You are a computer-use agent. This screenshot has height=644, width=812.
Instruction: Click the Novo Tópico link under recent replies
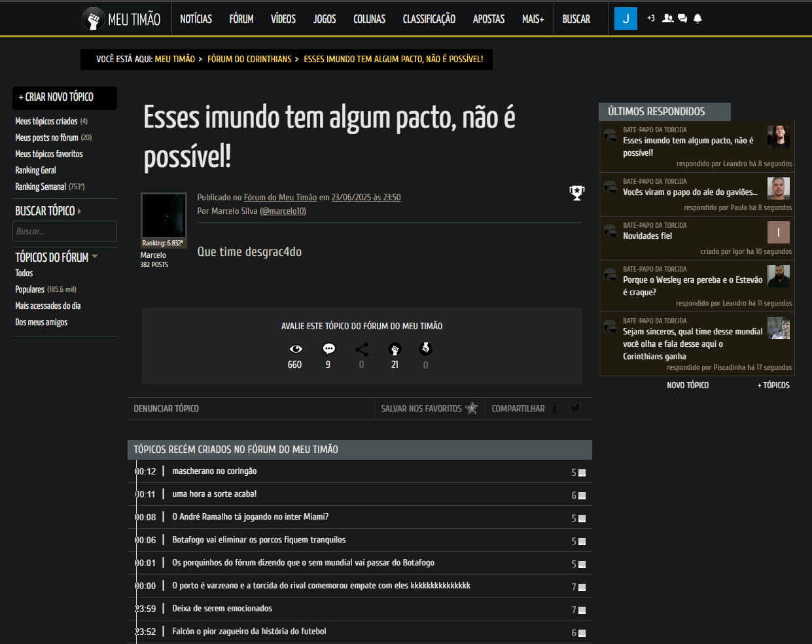coord(688,385)
